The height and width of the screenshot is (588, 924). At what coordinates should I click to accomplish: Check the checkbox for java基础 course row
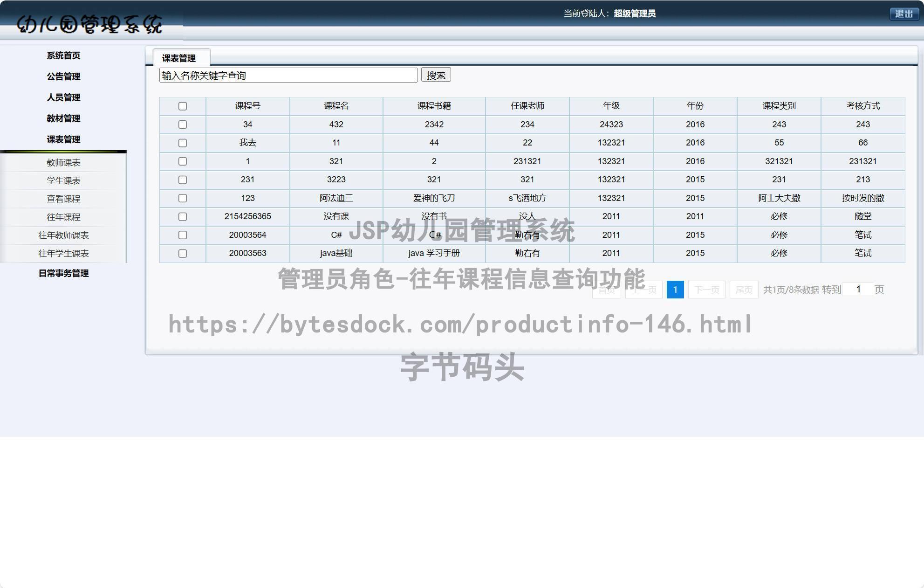[x=183, y=253]
